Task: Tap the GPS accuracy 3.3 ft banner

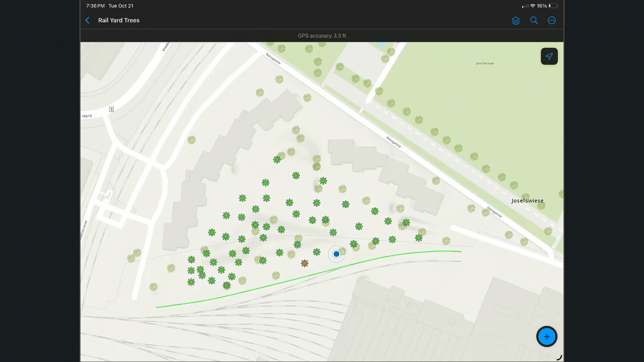Action: [322, 36]
